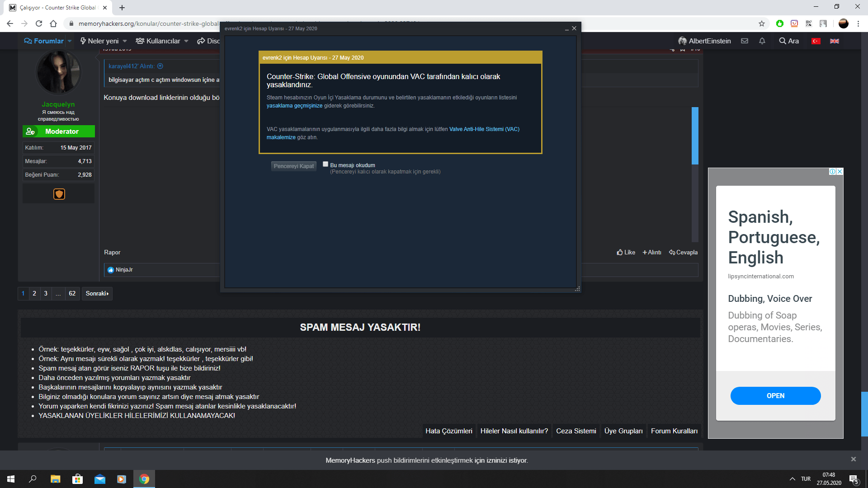View Jacquelyn's profile by username

click(x=58, y=104)
